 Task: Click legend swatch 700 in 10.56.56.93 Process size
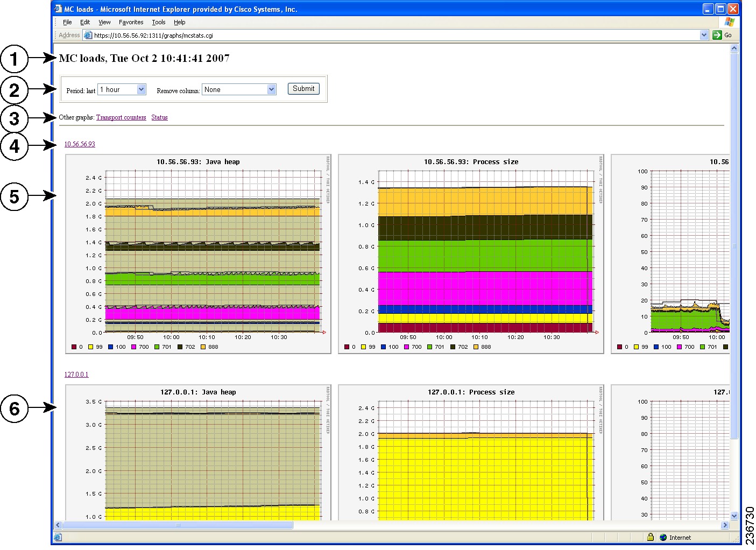tap(407, 347)
